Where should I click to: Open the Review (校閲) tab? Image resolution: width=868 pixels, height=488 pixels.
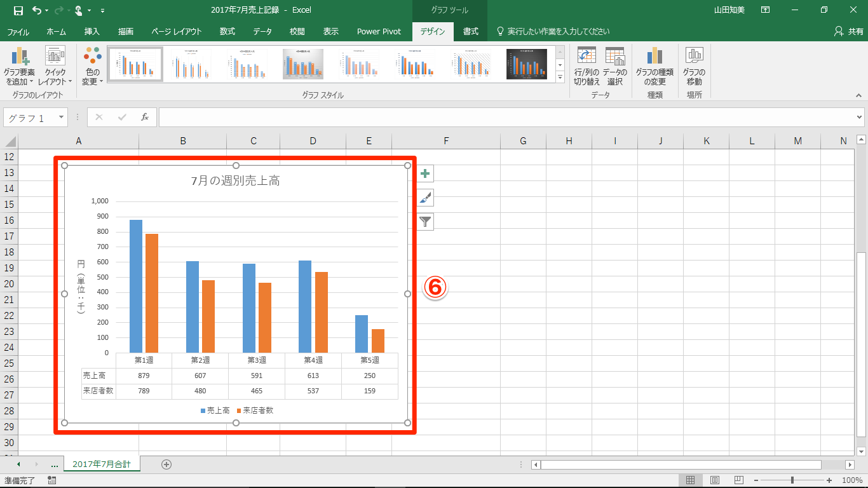click(297, 31)
